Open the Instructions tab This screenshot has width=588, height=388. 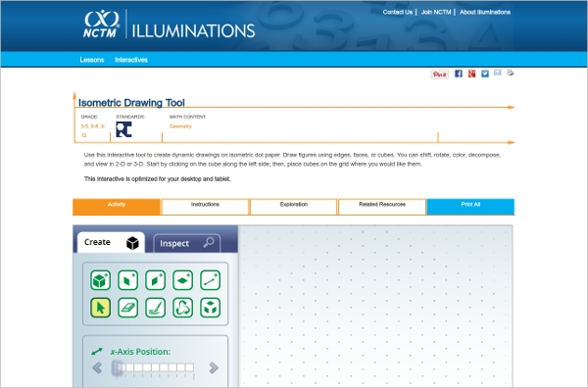[x=205, y=207]
